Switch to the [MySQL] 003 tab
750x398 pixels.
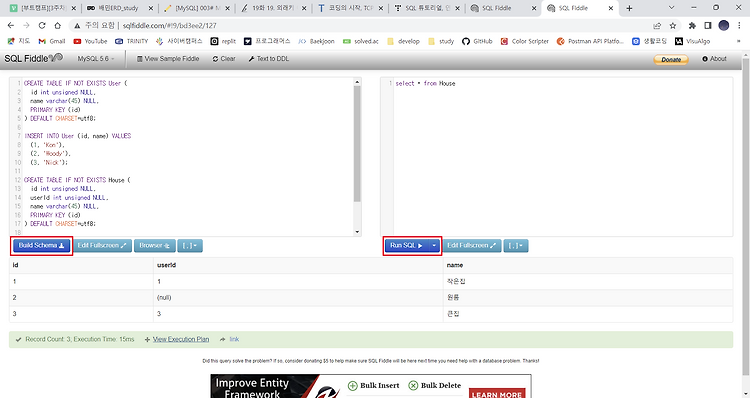tap(196, 8)
